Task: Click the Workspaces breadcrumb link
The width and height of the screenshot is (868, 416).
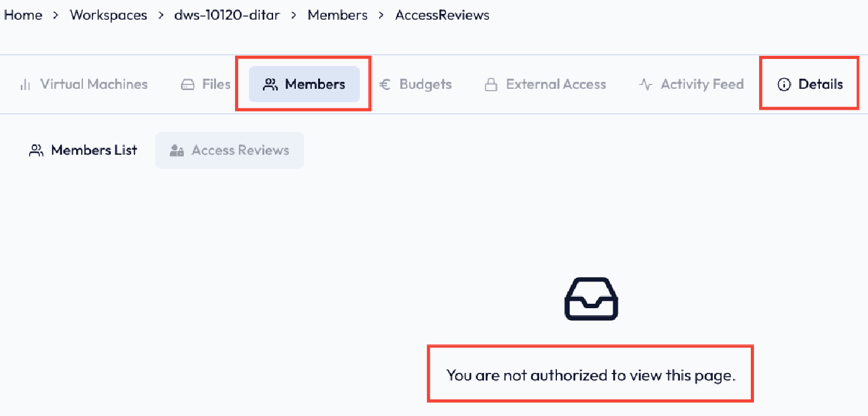Action: point(108,15)
